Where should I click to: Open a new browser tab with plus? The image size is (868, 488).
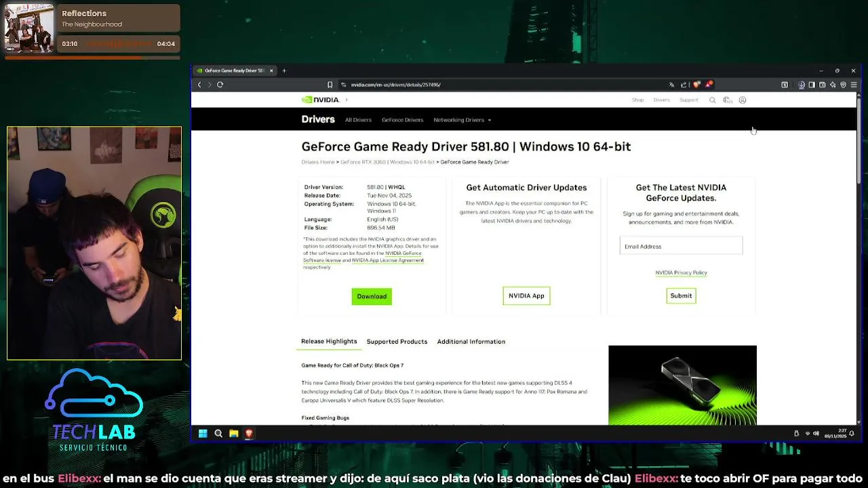284,70
